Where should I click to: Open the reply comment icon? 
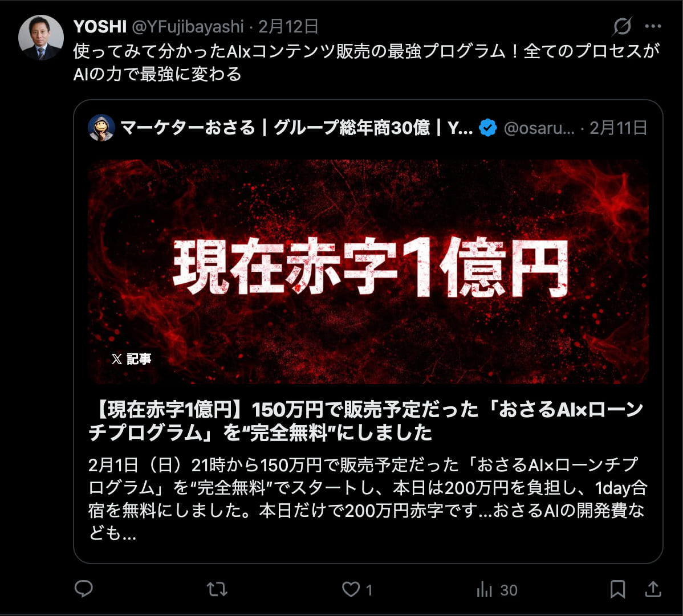84,589
